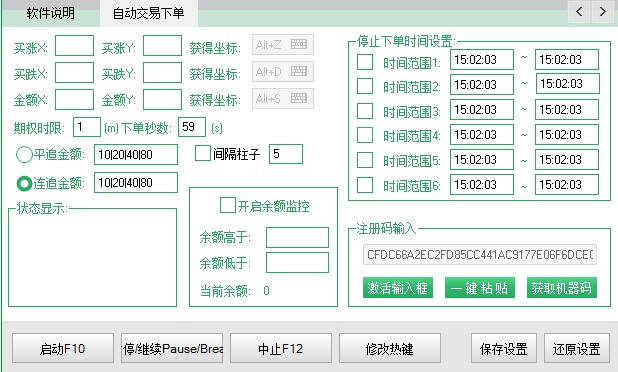618x372 pixels.
Task: Click the 修改热键 button
Action: 389,348
